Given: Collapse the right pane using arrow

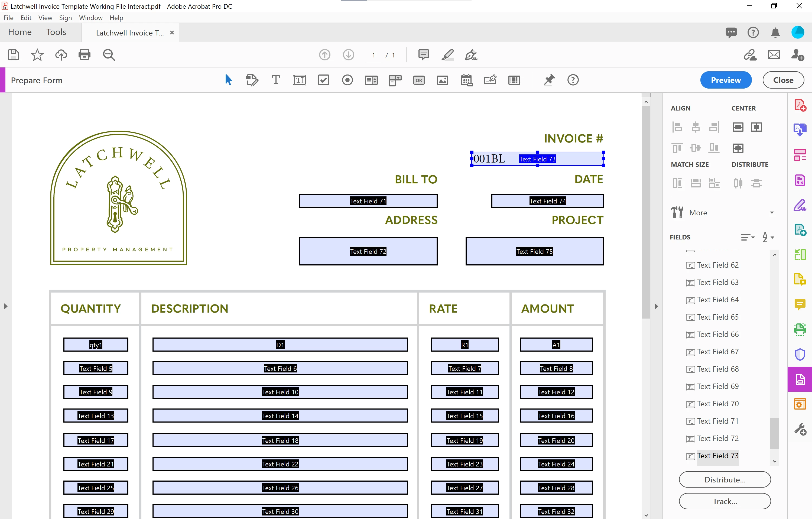Looking at the screenshot, I should point(656,307).
